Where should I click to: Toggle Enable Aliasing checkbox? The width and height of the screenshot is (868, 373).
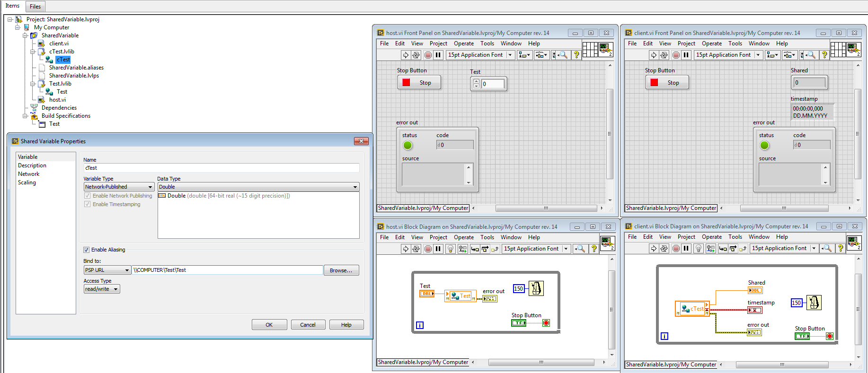click(x=87, y=250)
